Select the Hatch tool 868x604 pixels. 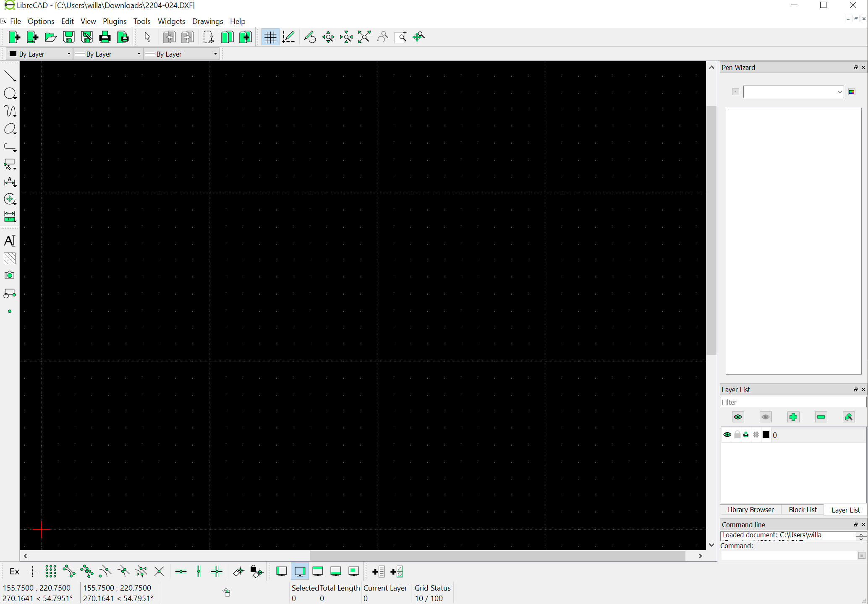[10, 258]
